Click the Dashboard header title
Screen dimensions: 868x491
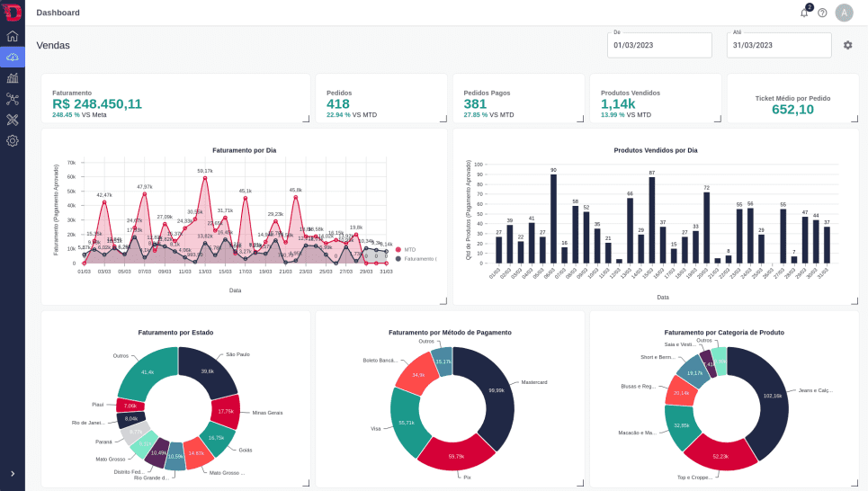[x=58, y=13]
